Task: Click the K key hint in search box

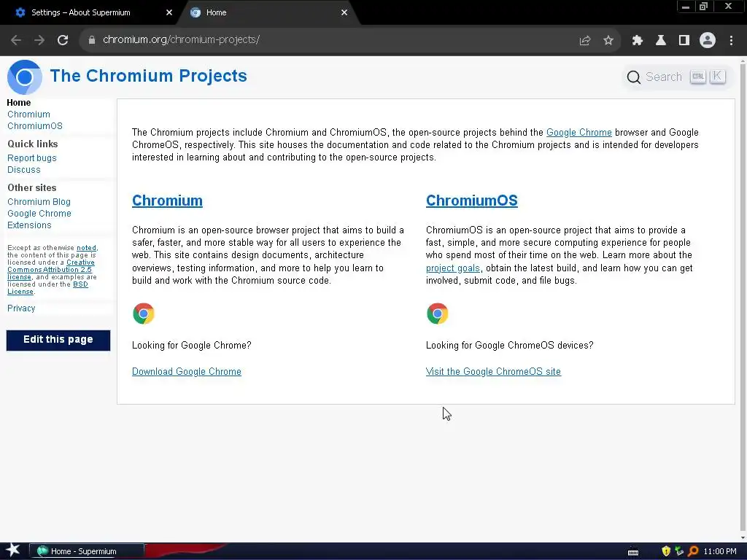Action: point(717,77)
